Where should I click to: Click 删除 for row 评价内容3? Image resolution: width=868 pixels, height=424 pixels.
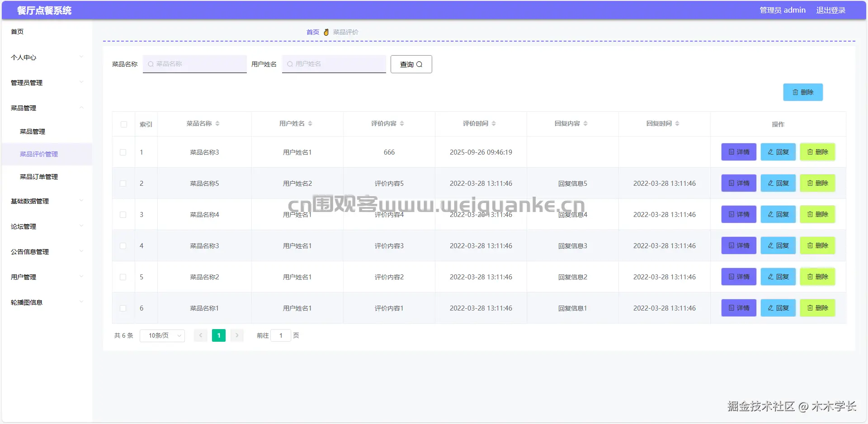[817, 245]
